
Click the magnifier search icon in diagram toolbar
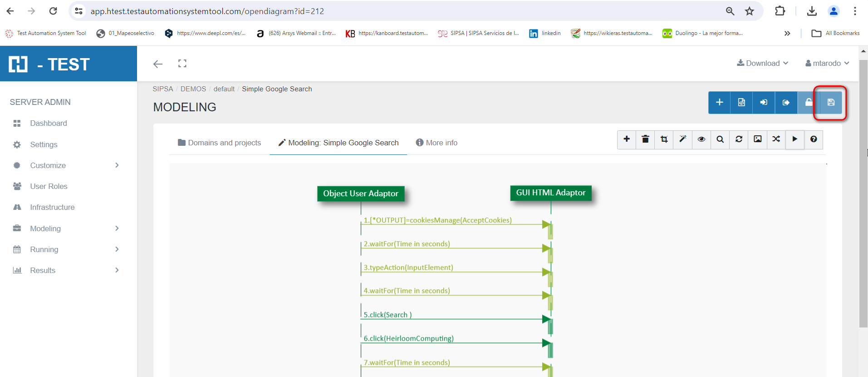pos(720,139)
